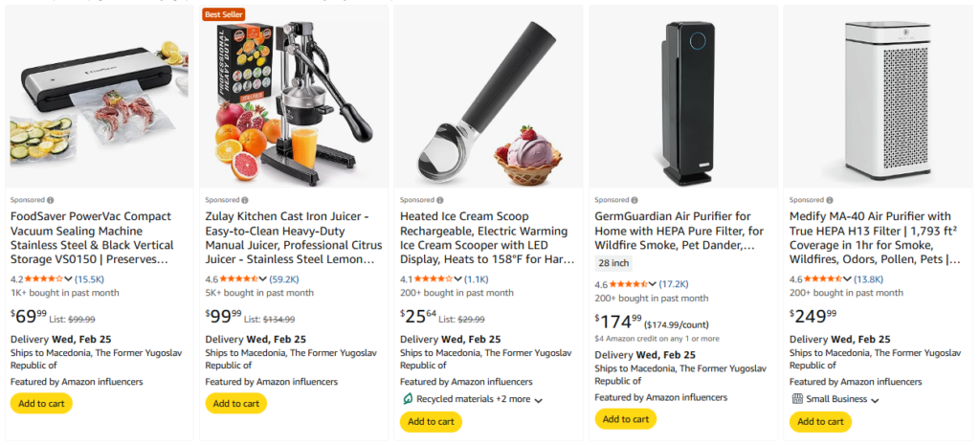Add Medify MA-40 Air Purifier to cart
The width and height of the screenshot is (980, 445).
[820, 421]
